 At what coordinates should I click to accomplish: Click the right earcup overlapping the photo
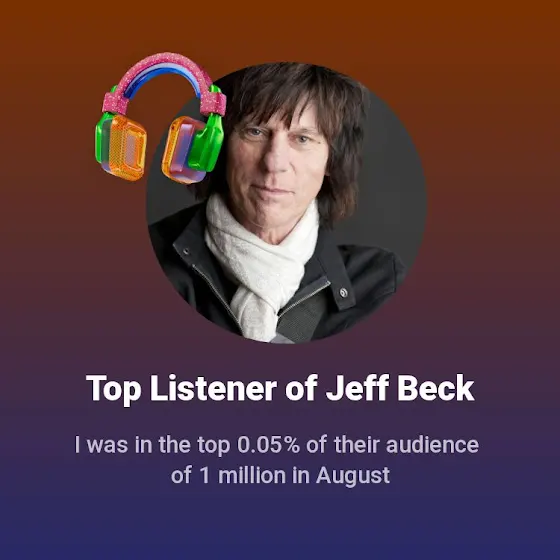[184, 149]
